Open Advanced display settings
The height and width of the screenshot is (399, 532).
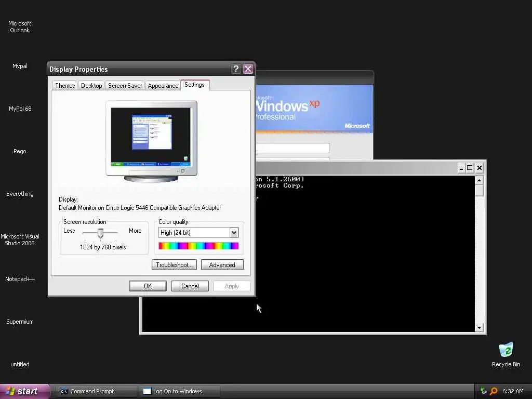222,265
